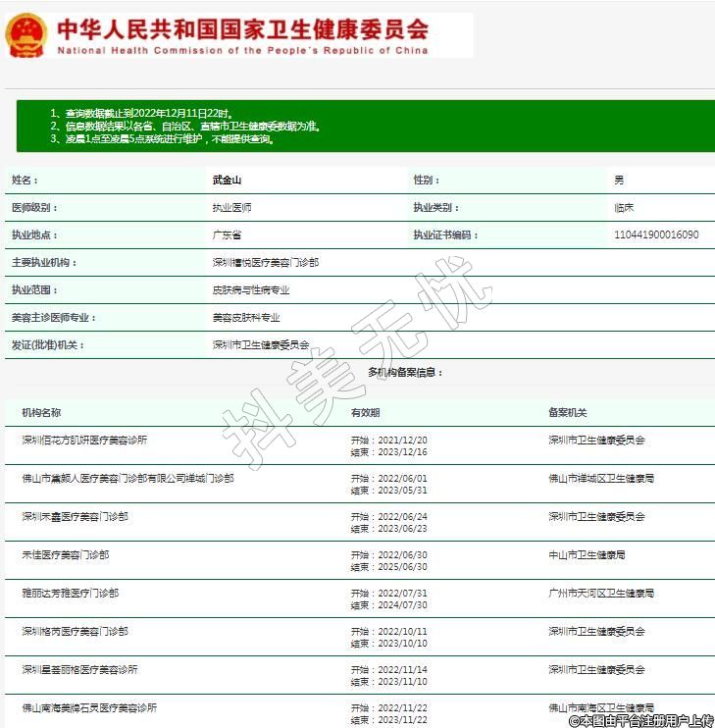Click 深圳禧悦医疗美容门诊部 main institution
Image resolution: width=715 pixels, height=728 pixels.
coord(265,263)
